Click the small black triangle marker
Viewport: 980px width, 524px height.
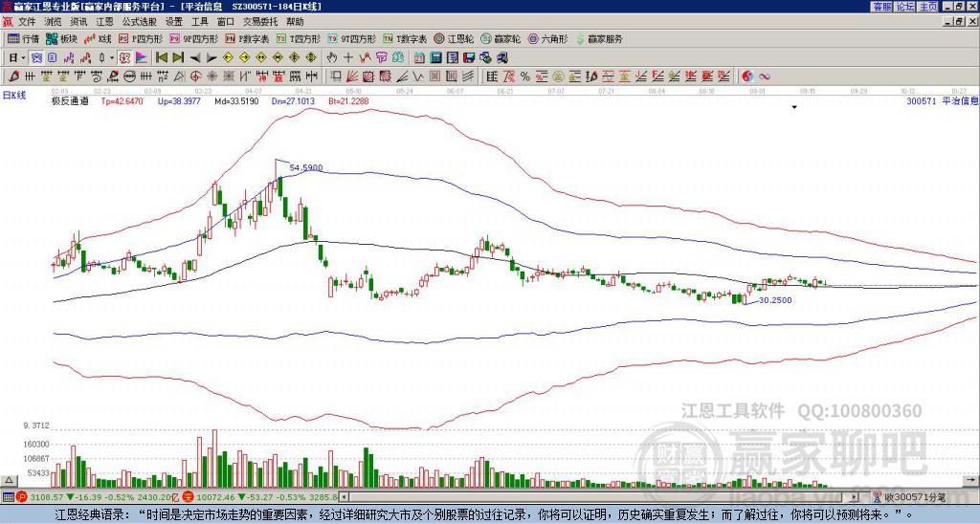794,107
